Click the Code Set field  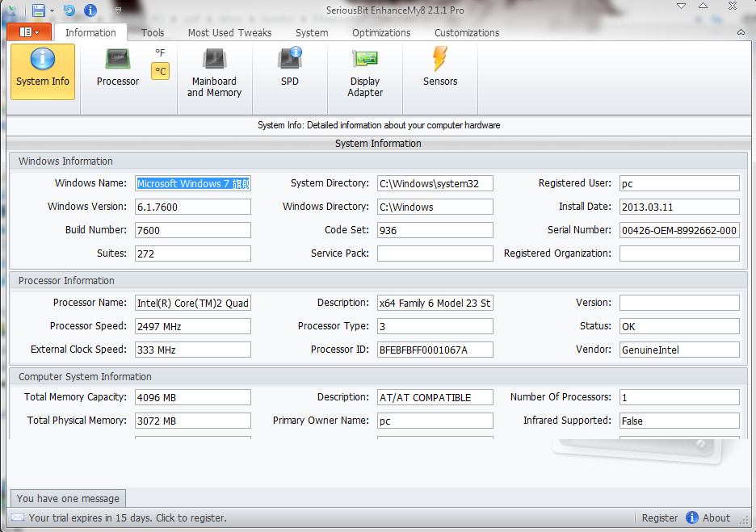tap(435, 230)
